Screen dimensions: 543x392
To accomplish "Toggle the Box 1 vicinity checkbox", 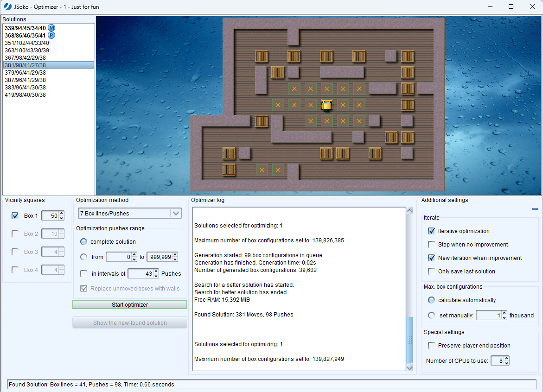I will [x=15, y=215].
